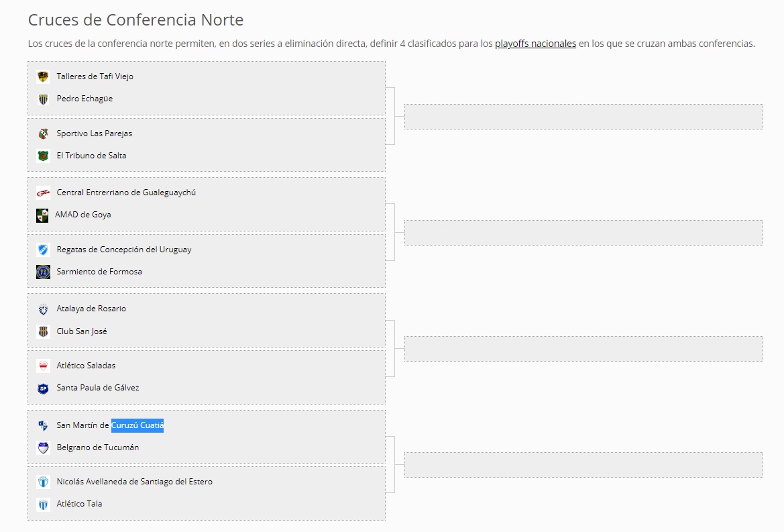Click the Atlético Tala name

[x=79, y=504]
